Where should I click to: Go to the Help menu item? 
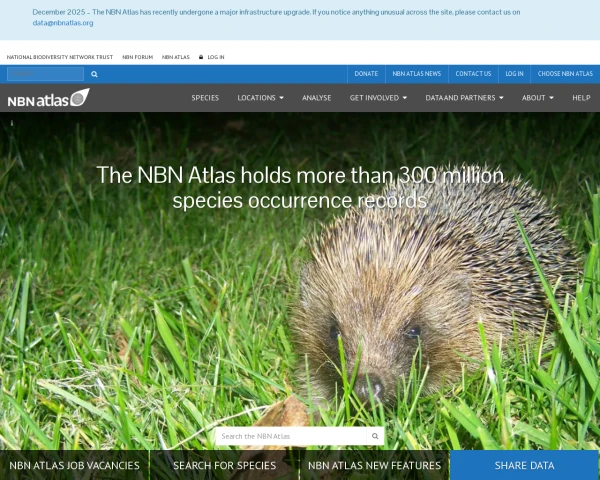coord(581,98)
